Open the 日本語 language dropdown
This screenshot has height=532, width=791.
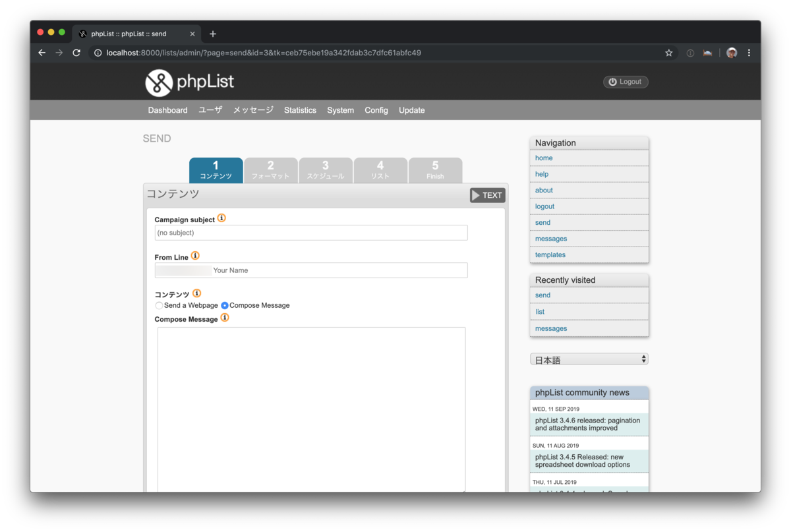point(589,359)
